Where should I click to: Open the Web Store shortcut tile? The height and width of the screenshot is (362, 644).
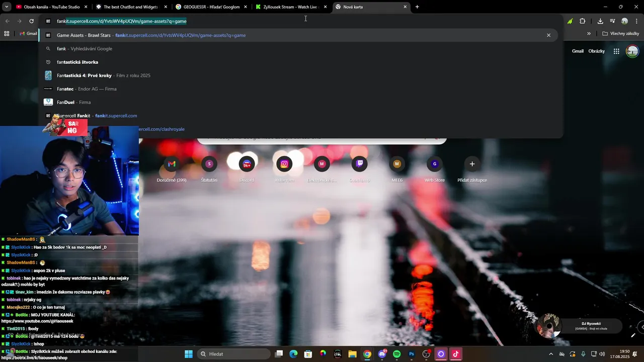click(435, 169)
